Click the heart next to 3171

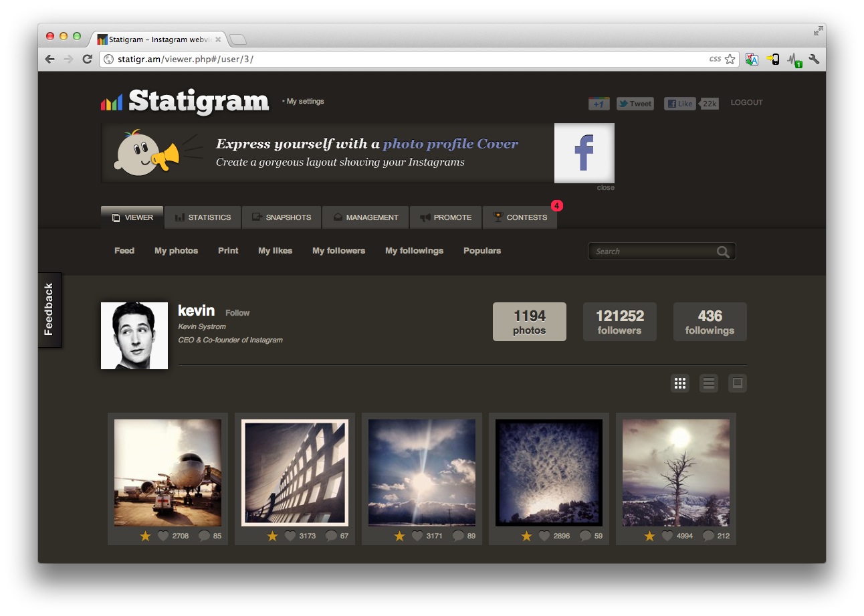[417, 536]
